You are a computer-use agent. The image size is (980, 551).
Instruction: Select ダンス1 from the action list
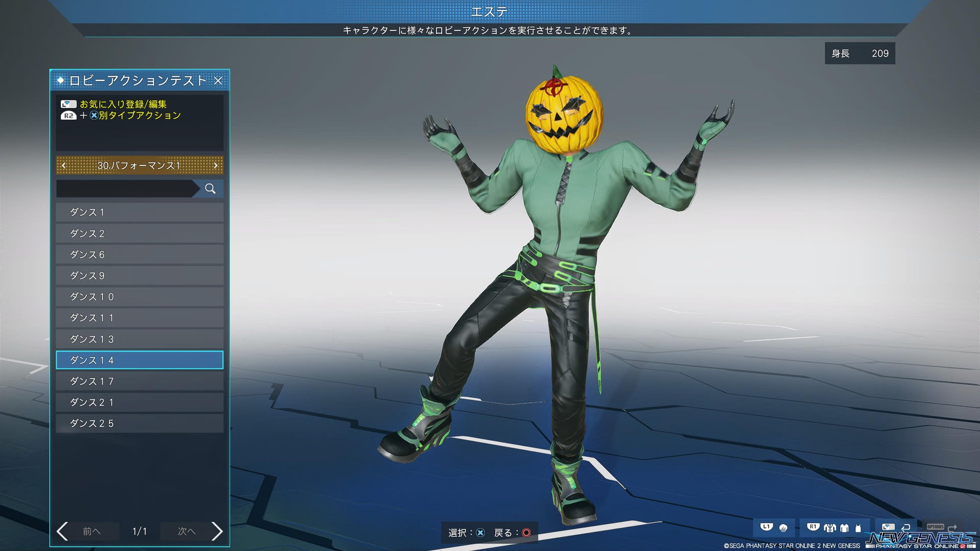pos(139,212)
